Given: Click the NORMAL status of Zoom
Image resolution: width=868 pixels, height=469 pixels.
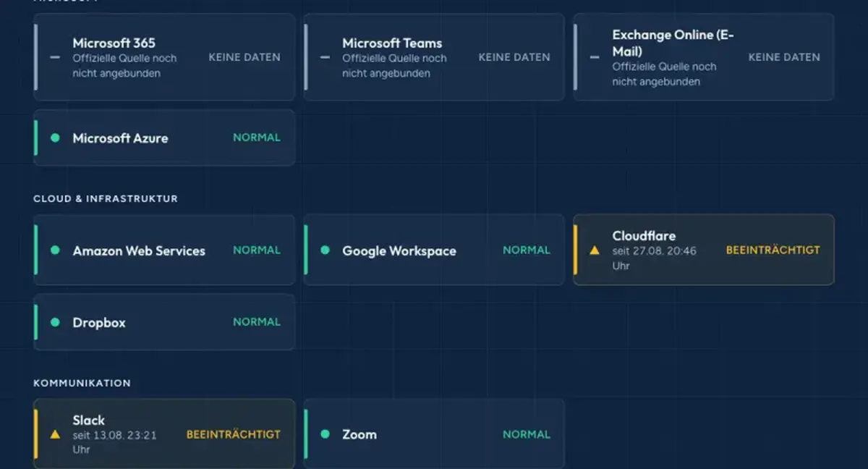Looking at the screenshot, I should click(527, 434).
